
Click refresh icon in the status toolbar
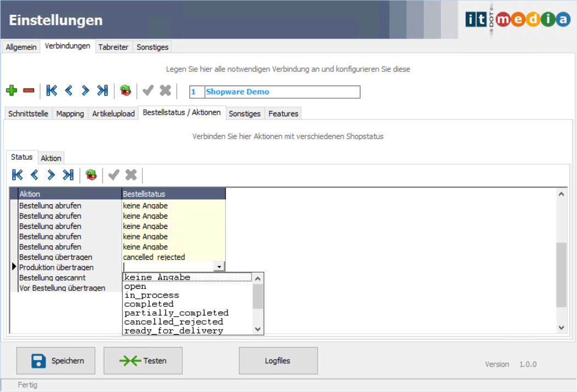pos(91,175)
